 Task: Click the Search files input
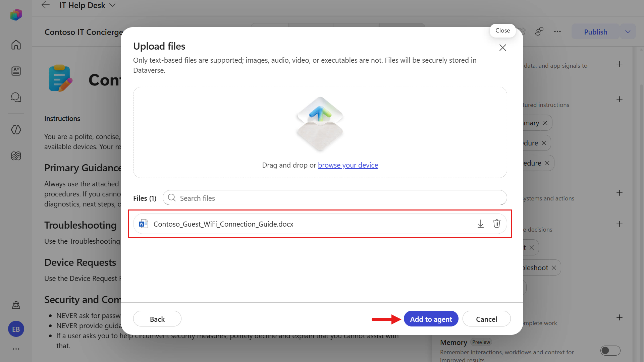click(x=334, y=198)
